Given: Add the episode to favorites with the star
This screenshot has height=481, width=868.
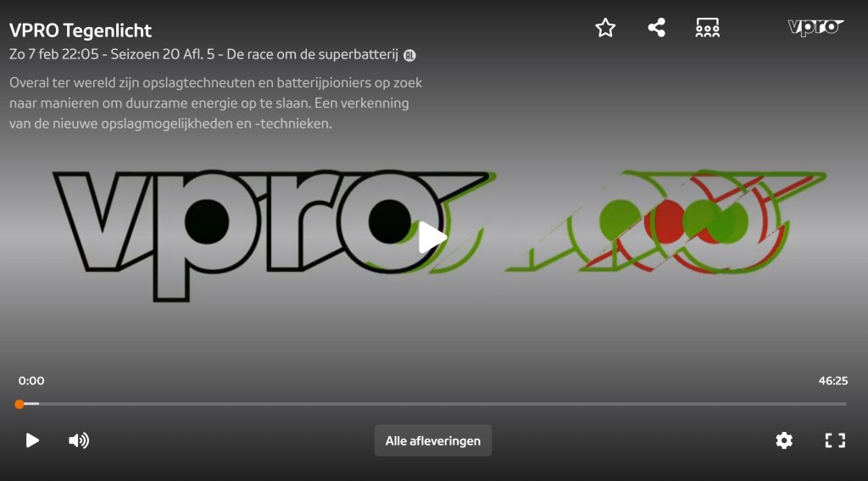Looking at the screenshot, I should [x=605, y=28].
